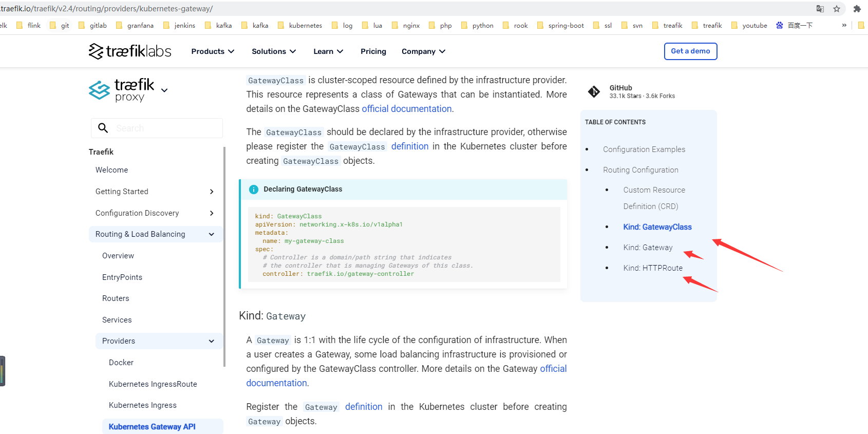Screen dimensions: 868x434
Task: Open the ssl bookmark folder
Action: [602, 25]
